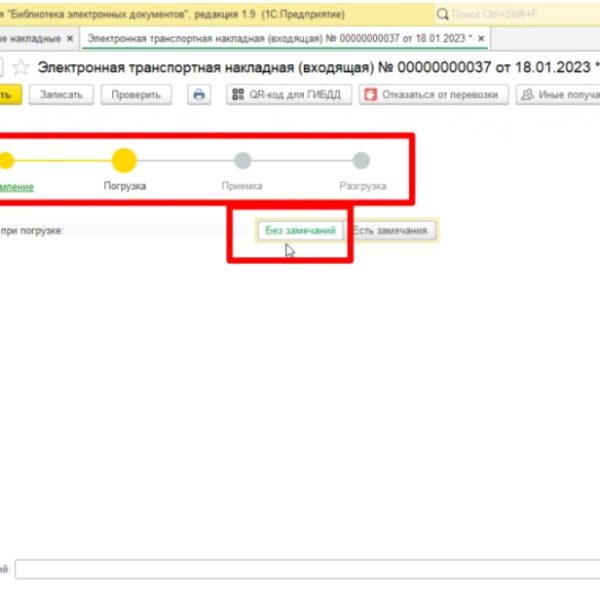Open Иные получатели button
600x600 pixels.
coord(558,95)
